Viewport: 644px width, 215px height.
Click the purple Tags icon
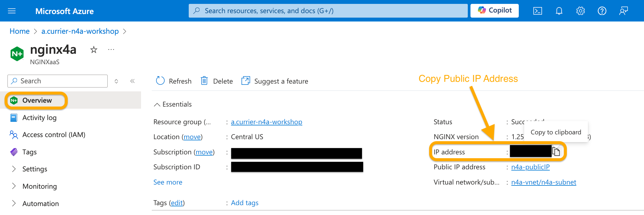[14, 152]
